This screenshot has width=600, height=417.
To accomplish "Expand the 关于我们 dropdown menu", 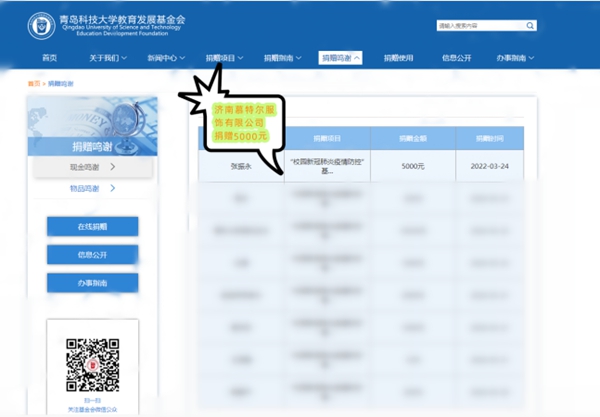I will [108, 58].
